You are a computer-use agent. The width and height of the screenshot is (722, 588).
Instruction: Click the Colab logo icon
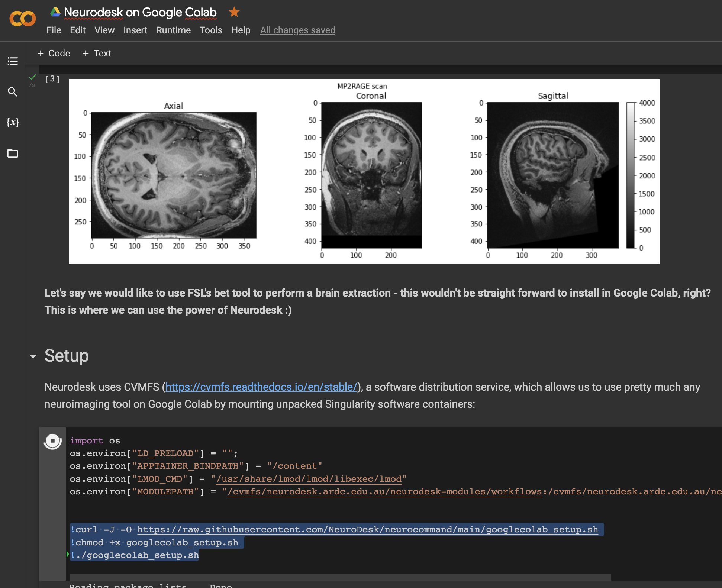[x=23, y=19]
